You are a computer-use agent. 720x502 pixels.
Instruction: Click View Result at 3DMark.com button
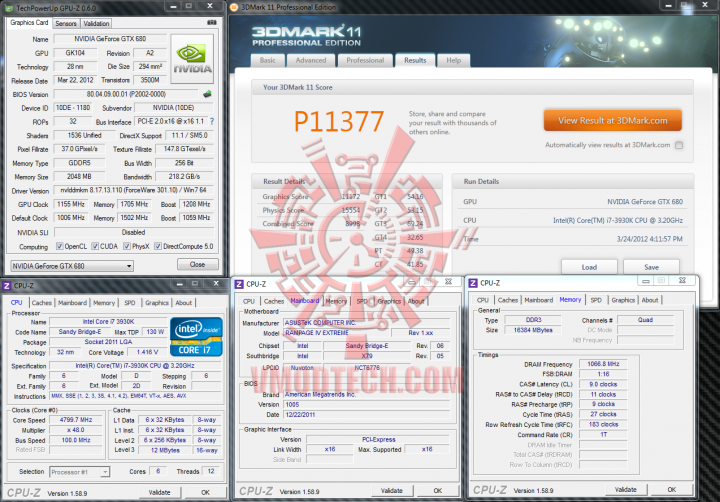coord(613,120)
